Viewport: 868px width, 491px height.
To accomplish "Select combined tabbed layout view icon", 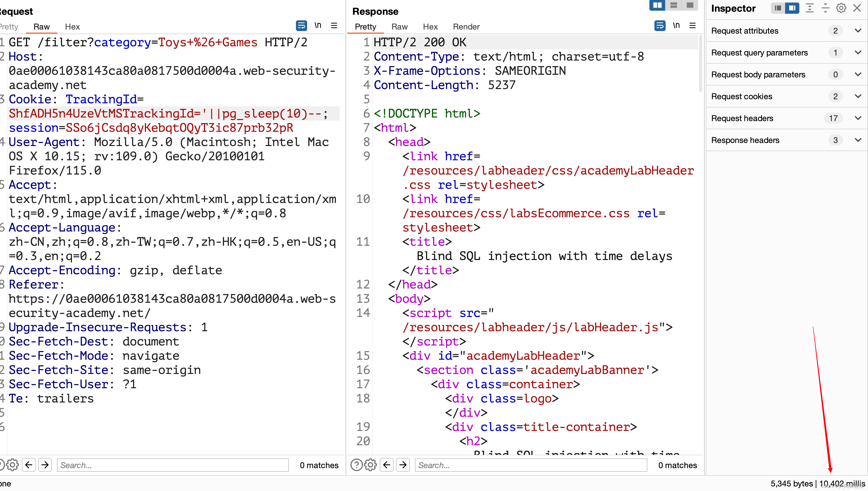I will coord(690,5).
